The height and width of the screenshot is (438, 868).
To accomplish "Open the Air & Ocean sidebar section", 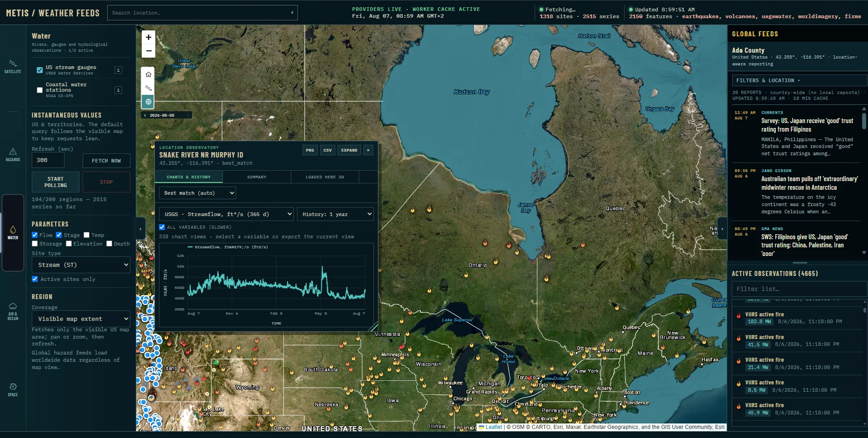I will (x=13, y=311).
